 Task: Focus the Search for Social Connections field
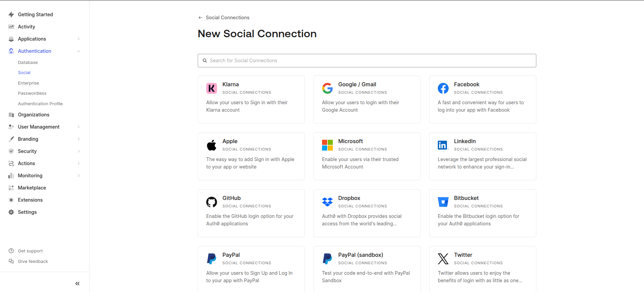tap(367, 61)
